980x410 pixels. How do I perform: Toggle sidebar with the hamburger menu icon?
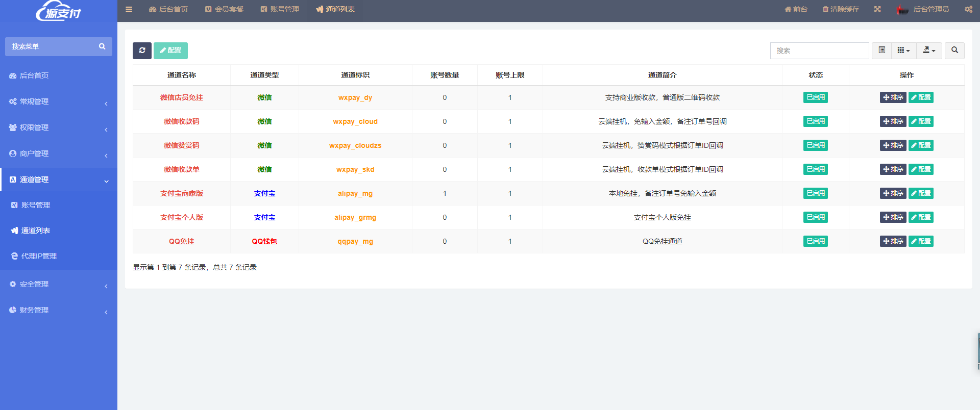click(x=129, y=9)
